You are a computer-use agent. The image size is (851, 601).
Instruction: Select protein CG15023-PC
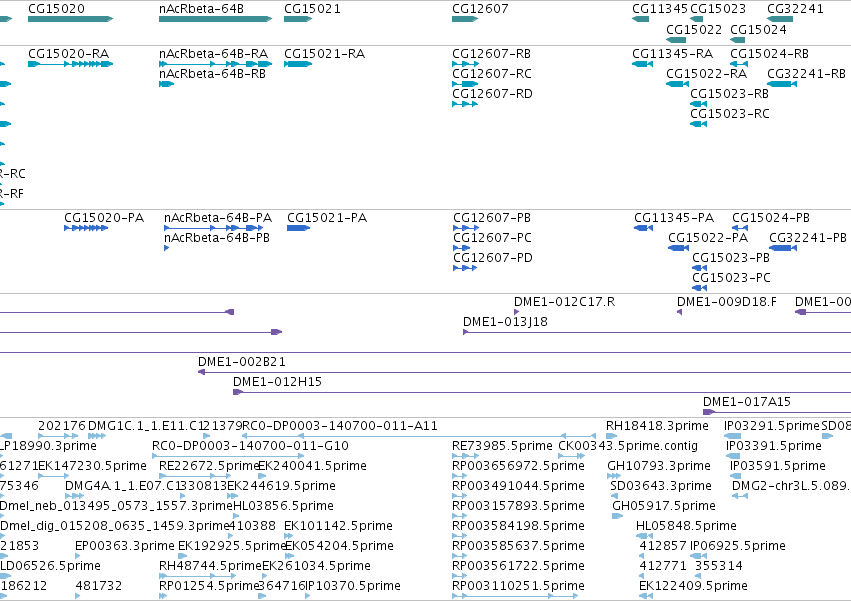click(700, 288)
